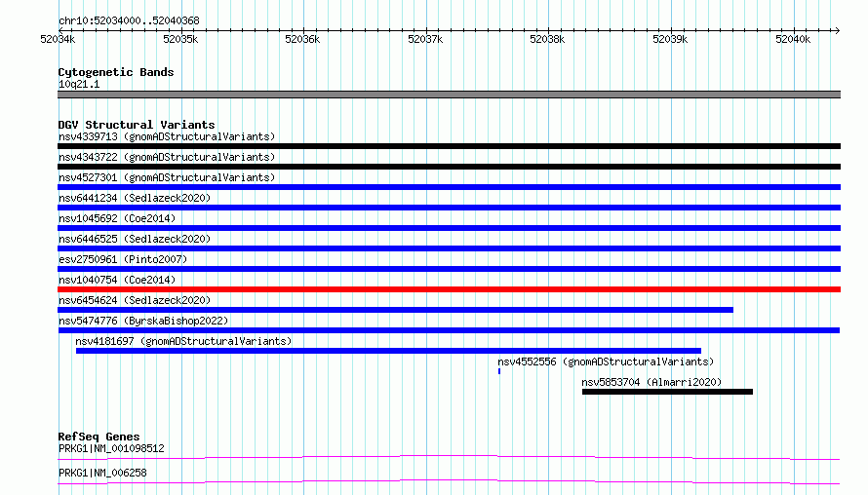Open the esv2750961 Pinto2007 bar

pyautogui.click(x=449, y=269)
